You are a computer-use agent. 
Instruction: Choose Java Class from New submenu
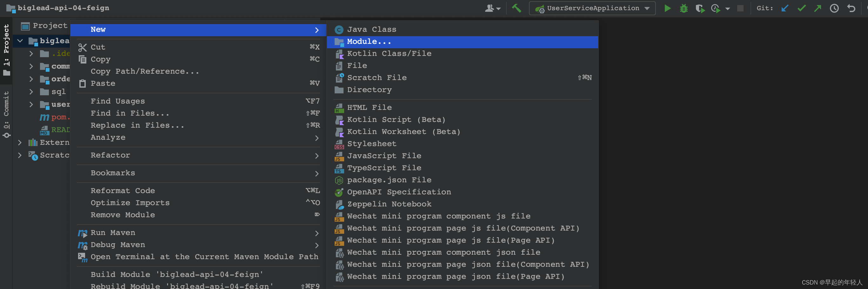pos(462,30)
